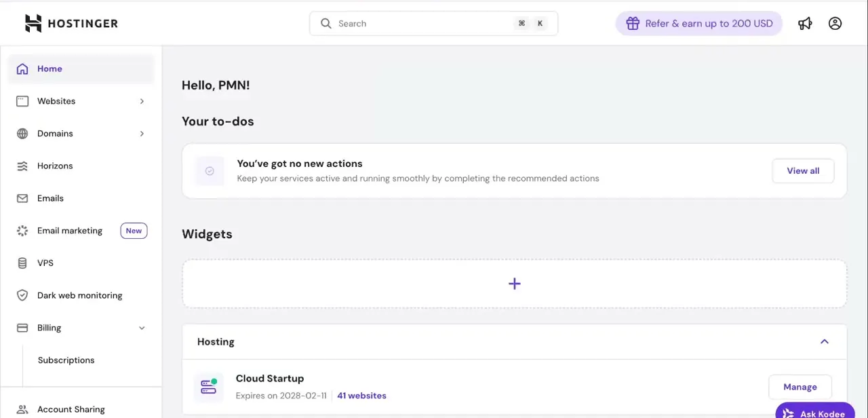Click 'You've got no new actions' text
Screen dimensions: 868x418
pyautogui.click(x=300, y=164)
